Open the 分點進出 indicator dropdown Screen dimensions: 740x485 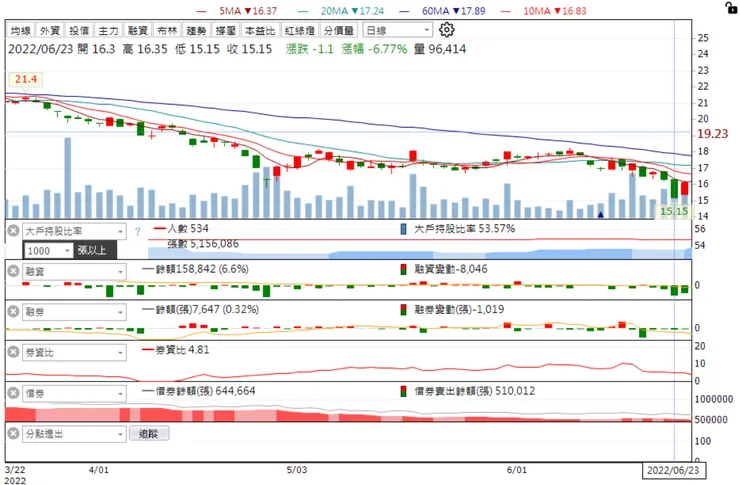tap(74, 434)
